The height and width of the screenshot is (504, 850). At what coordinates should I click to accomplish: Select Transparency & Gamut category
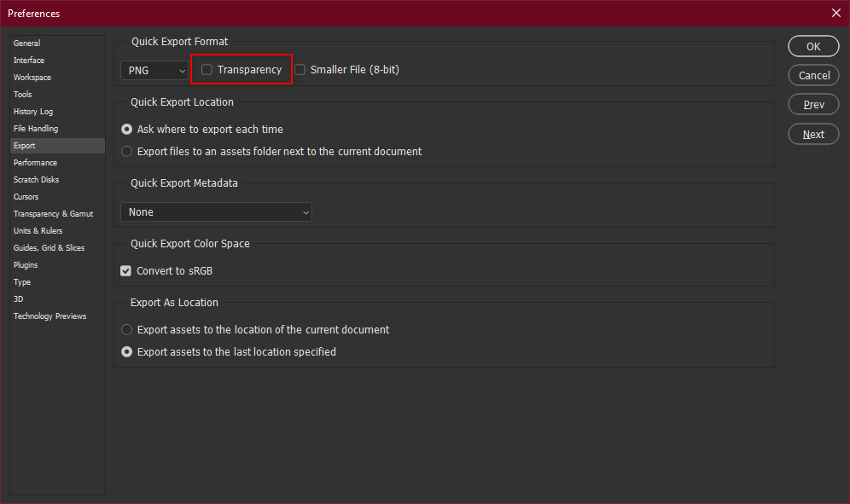coord(57,214)
